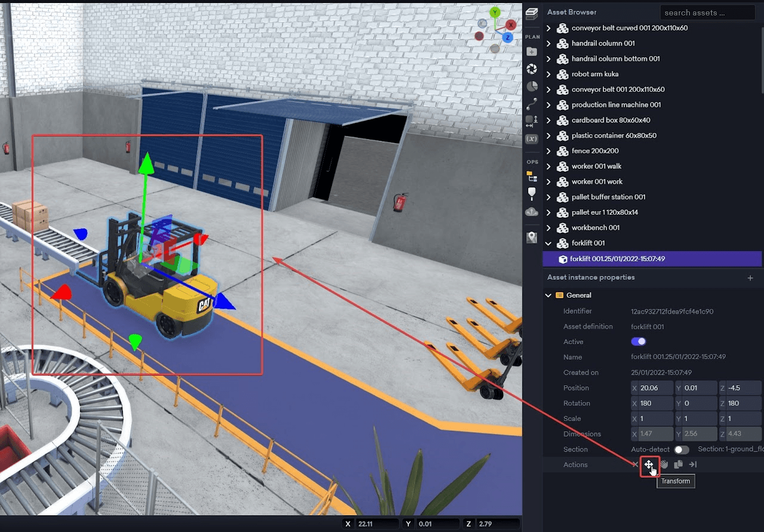
Task: Collapse the General properties section
Action: (549, 295)
